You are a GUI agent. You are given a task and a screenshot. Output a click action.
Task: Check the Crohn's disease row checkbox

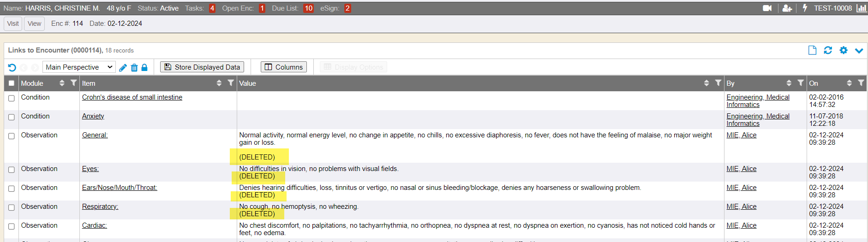(x=12, y=98)
